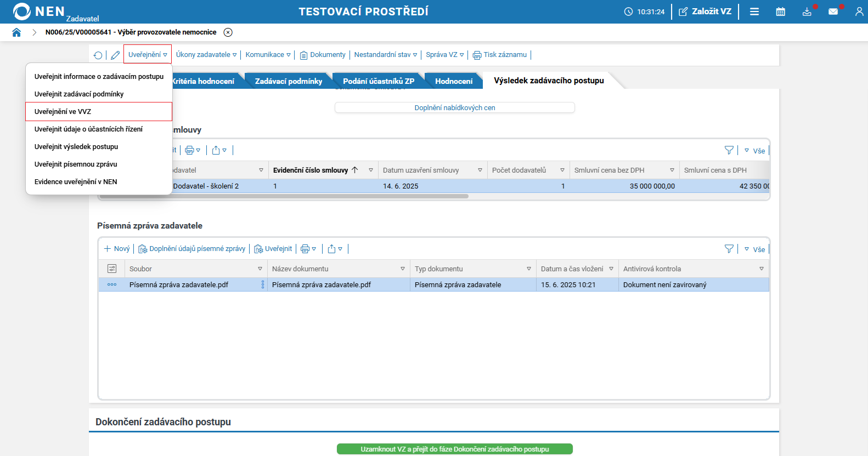Select Uveřejnění ve VVZ from the menu
Viewport: 868px width, 456px height.
point(99,111)
